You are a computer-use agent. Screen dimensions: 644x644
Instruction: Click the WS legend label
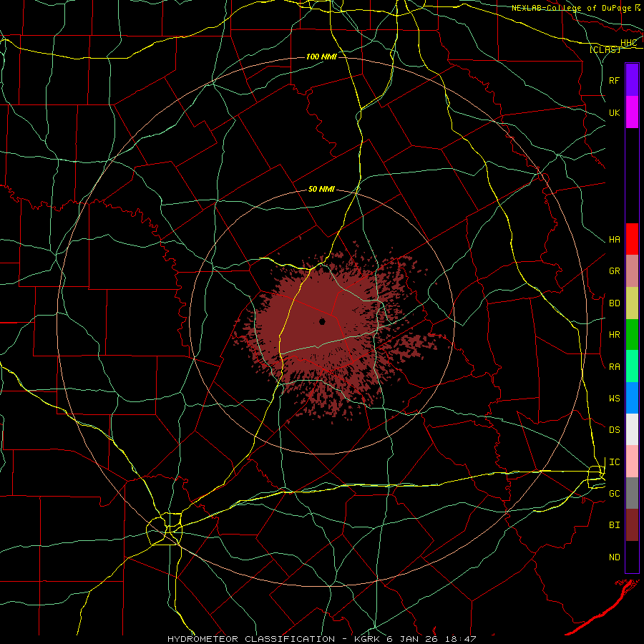pyautogui.click(x=614, y=399)
